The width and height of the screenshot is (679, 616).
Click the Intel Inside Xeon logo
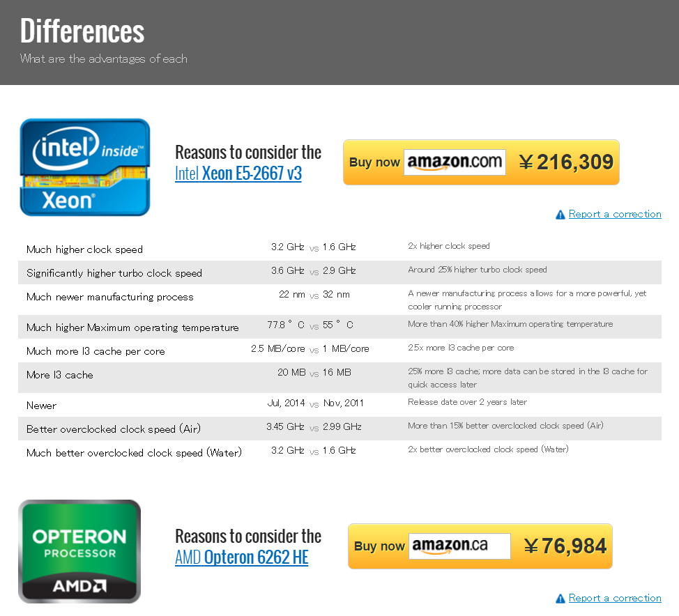click(x=85, y=167)
